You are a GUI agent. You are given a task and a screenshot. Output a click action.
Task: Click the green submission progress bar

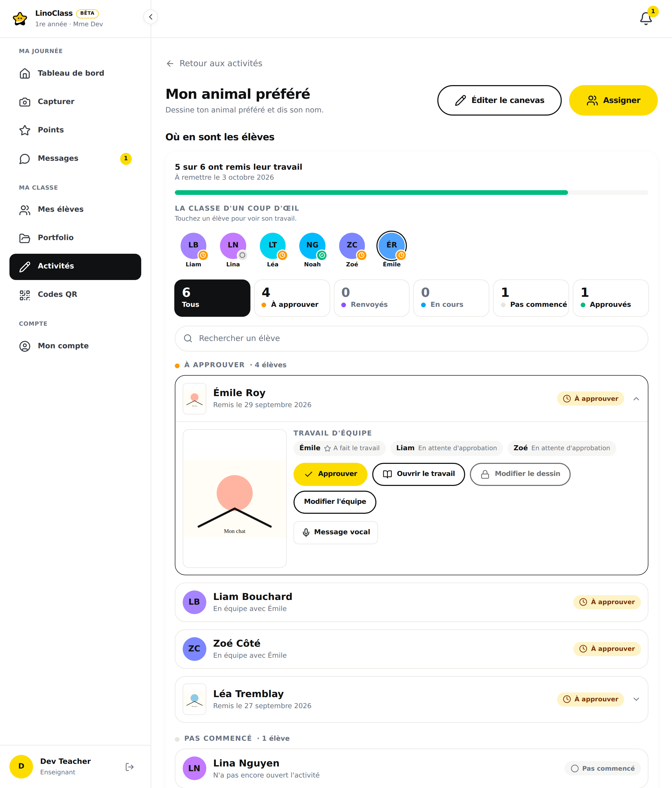(371, 193)
